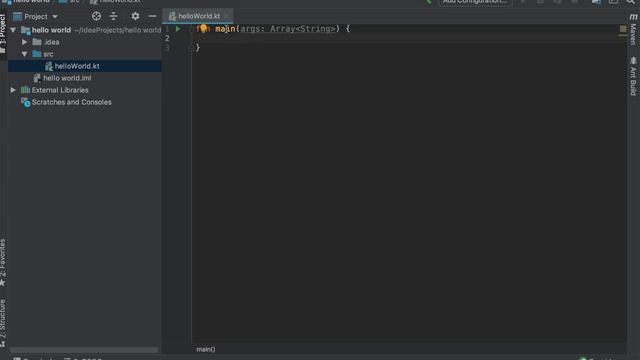Collapse the hello world project root
The height and width of the screenshot is (360, 640).
click(13, 30)
